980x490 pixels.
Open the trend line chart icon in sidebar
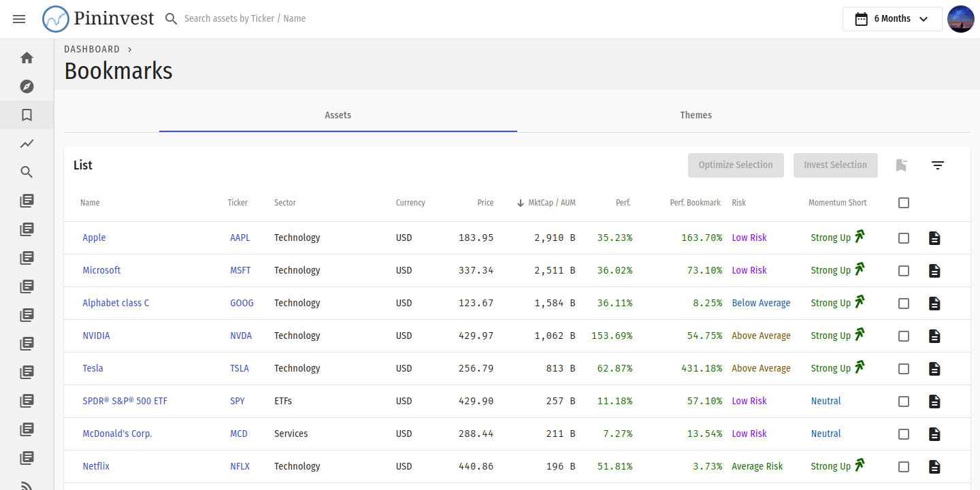point(27,144)
